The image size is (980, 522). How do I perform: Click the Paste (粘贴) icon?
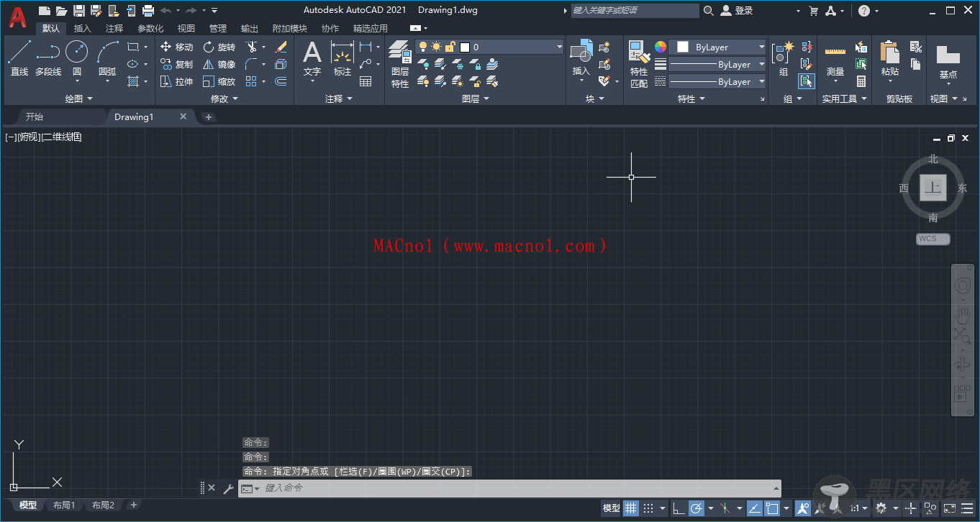(890, 59)
